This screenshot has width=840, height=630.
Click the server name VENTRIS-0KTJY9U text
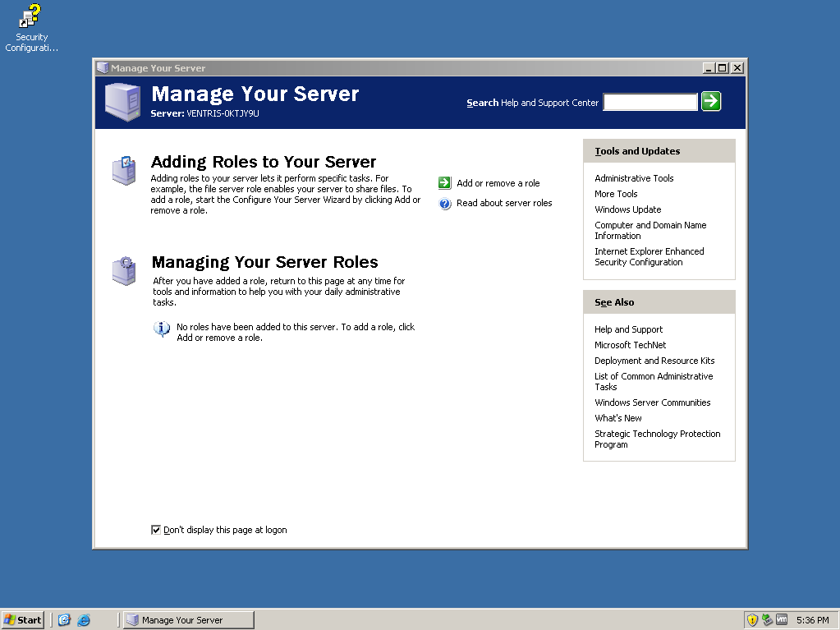[x=223, y=113]
